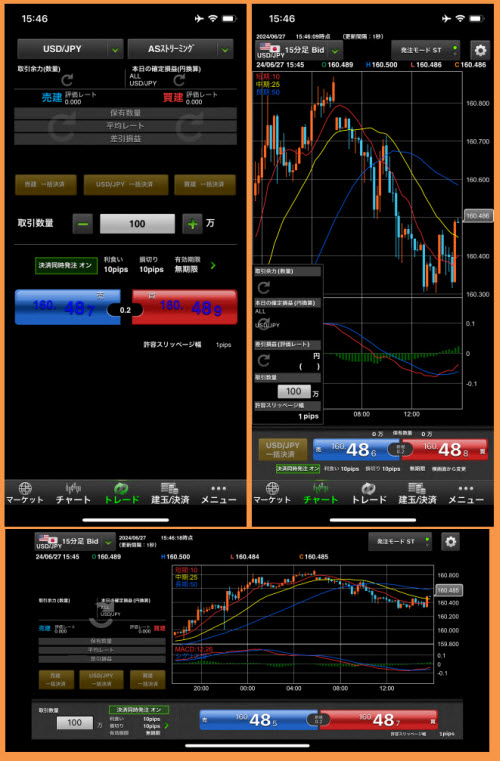
Task: Open settings gear in top-right chart screen
Action: 480,50
